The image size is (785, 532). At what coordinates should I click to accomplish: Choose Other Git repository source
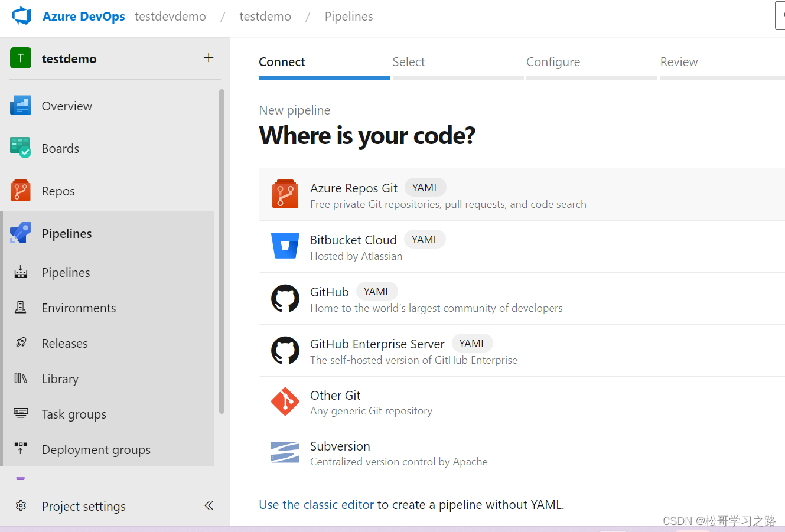tap(522, 402)
